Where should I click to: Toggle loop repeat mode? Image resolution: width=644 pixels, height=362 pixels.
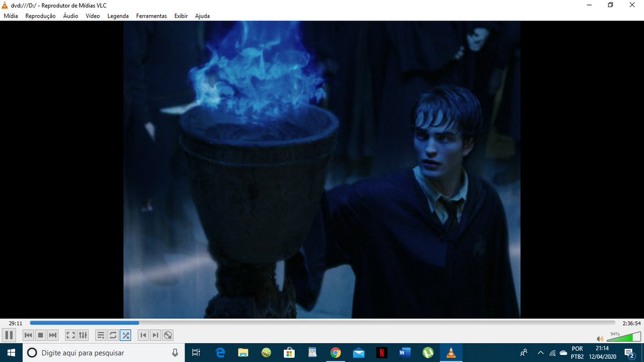coord(113,335)
